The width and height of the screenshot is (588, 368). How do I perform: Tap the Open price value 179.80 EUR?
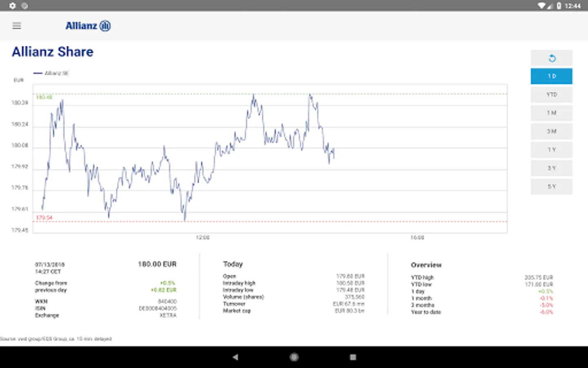click(350, 276)
